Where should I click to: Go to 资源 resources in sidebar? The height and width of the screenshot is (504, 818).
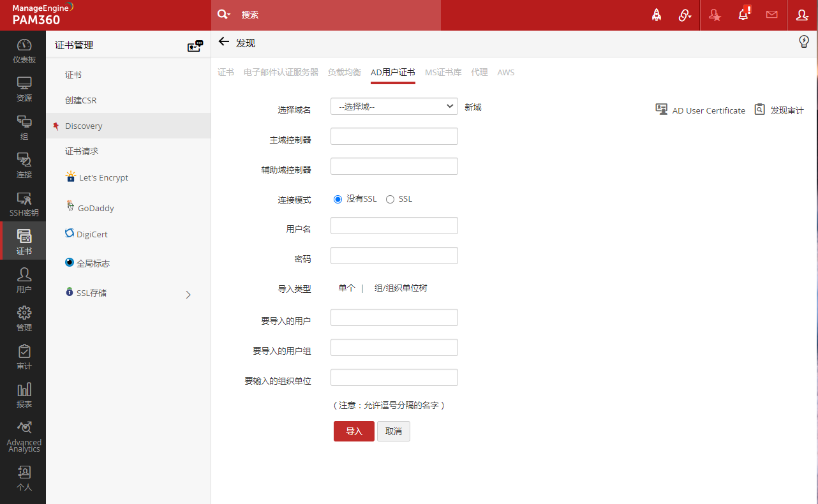24,89
